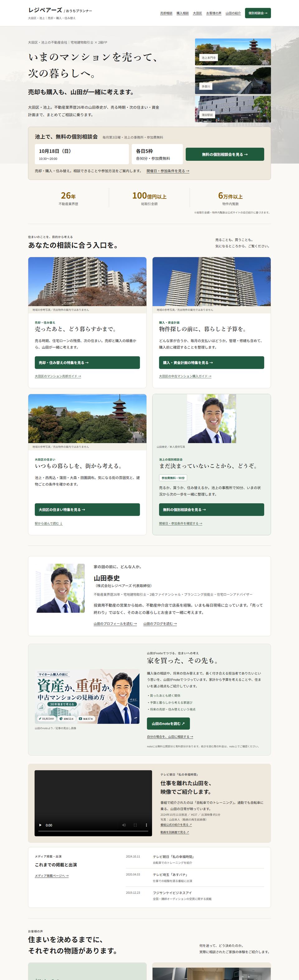Follow 開催日・参加条件を確認する → link
This screenshot has height=980, width=299.
point(181,524)
